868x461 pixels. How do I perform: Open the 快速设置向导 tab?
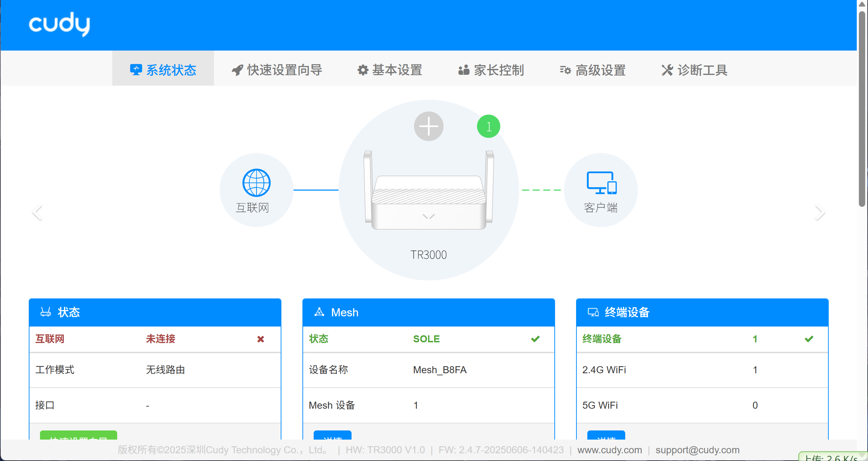[277, 70]
